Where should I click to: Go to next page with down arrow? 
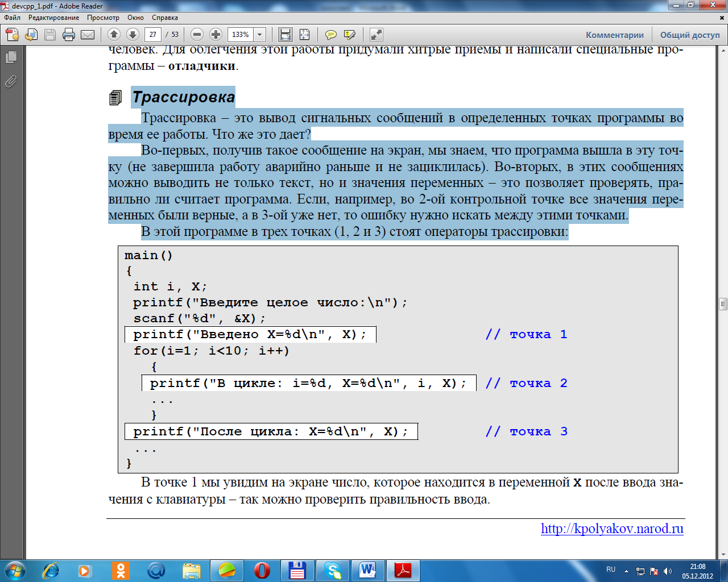tap(133, 35)
